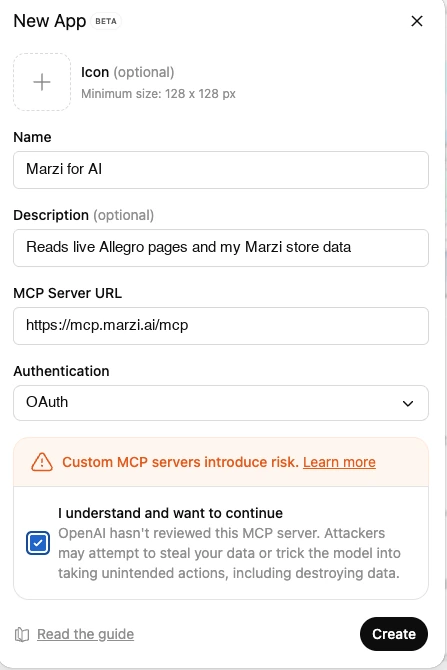Viewport: 447px width, 670px height.
Task: Click 'Custom MCP servers introduce risk.' text
Action: tap(180, 462)
